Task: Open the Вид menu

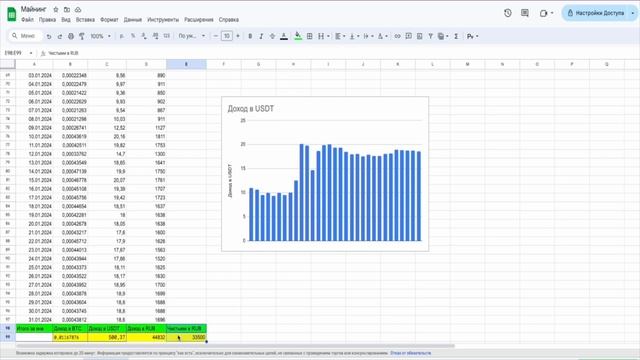Action: (66, 20)
